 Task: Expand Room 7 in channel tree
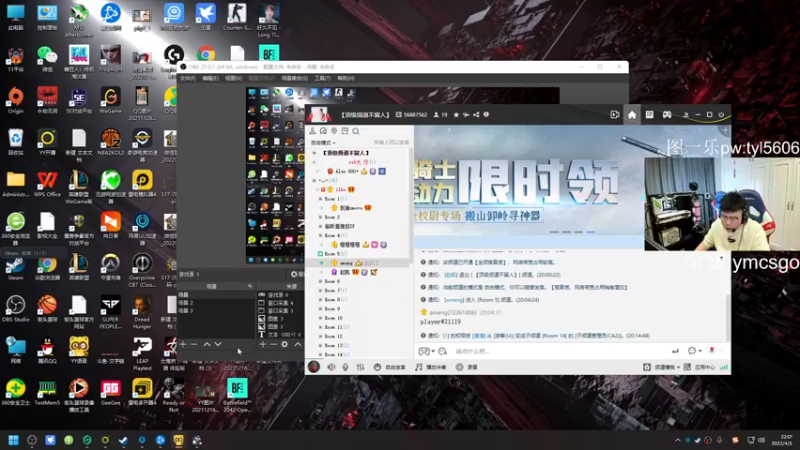[x=320, y=290]
